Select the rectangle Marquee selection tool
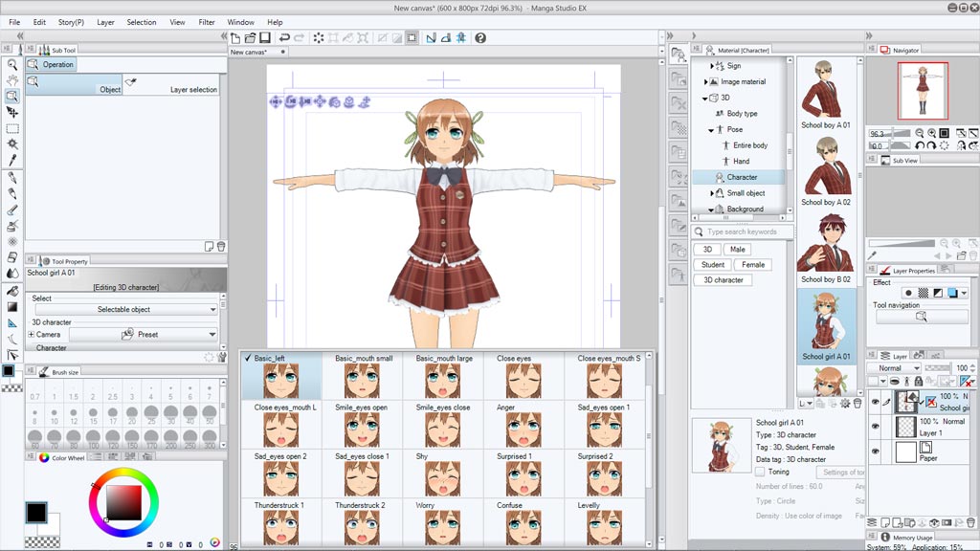The height and width of the screenshot is (551, 980). tap(12, 128)
